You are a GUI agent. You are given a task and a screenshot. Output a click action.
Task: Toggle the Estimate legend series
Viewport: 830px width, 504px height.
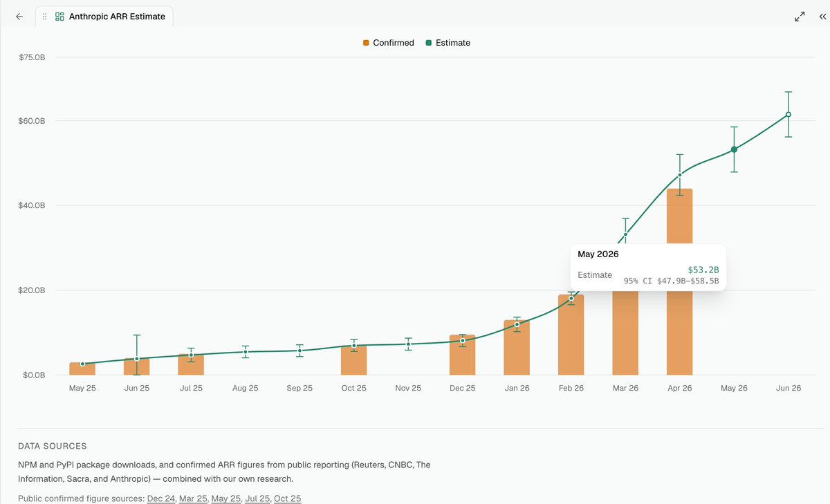[448, 43]
